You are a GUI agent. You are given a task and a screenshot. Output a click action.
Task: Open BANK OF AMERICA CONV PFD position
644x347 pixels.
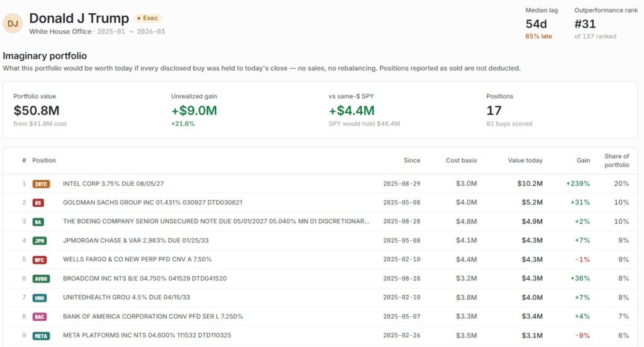click(x=320, y=316)
